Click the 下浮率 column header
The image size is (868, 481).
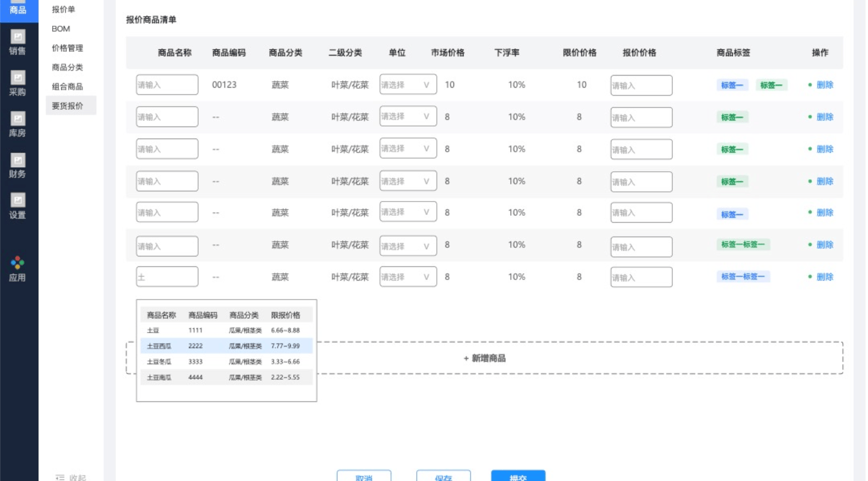click(x=507, y=53)
